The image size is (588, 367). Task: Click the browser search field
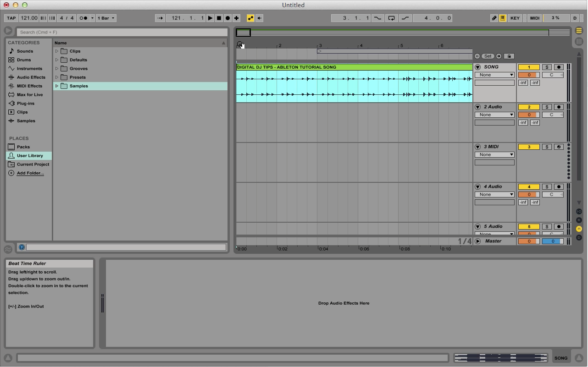point(122,32)
